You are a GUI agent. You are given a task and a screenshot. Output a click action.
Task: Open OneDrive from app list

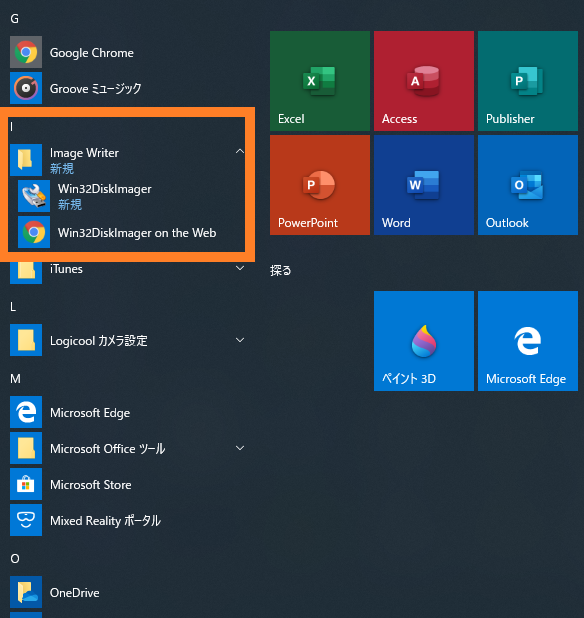128,592
